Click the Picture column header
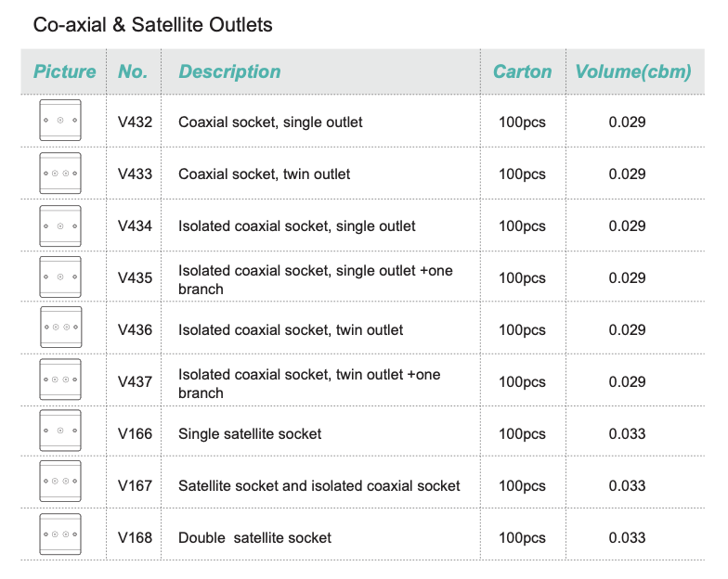The image size is (728, 579). 65,71
